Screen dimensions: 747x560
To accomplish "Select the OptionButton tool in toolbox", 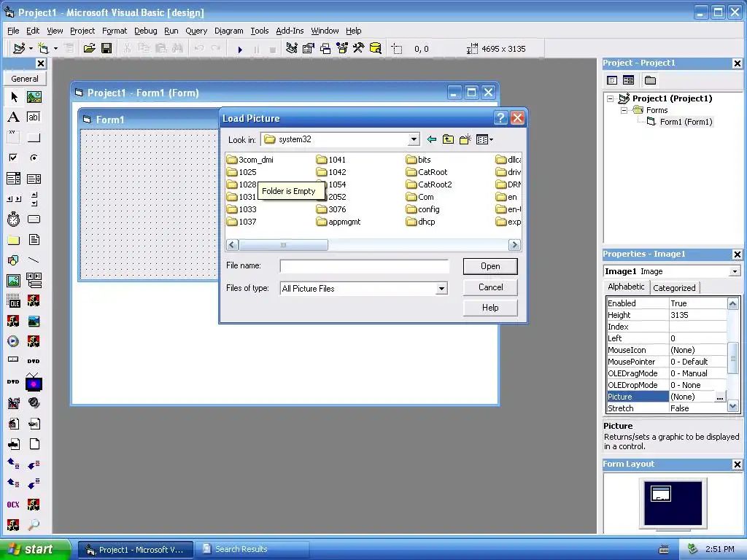I will 34,157.
